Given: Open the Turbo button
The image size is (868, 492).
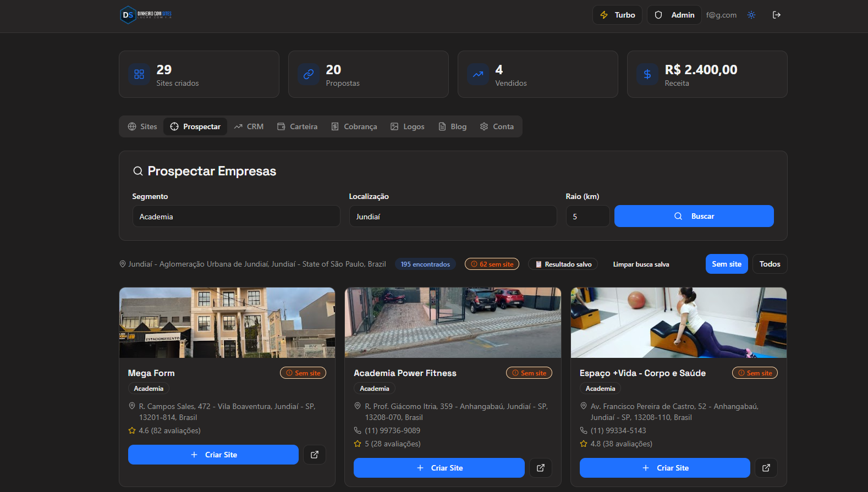Looking at the screenshot, I should 617,15.
